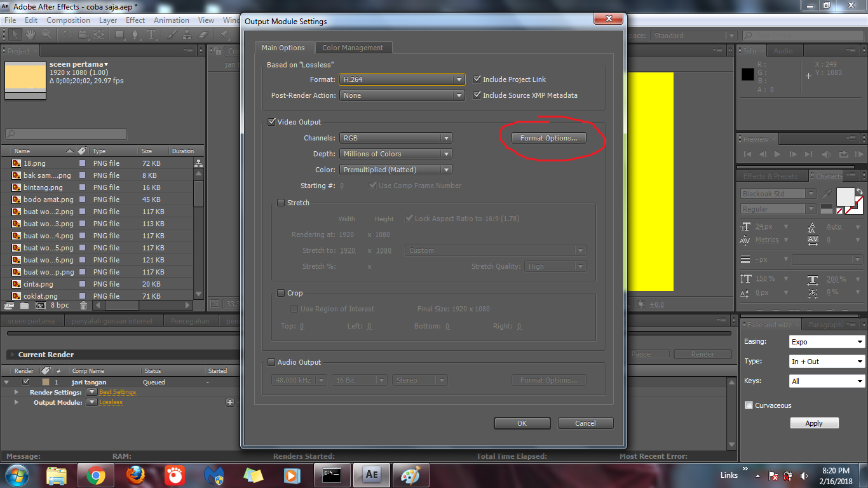Open the Easing dropdown showing Expo
Viewport: 868px width, 488px height.
point(827,342)
